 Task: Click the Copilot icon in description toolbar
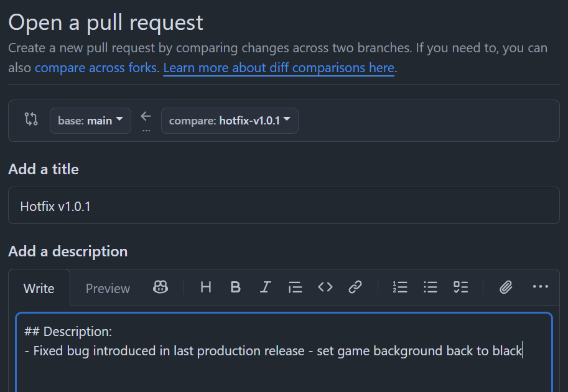click(x=160, y=287)
